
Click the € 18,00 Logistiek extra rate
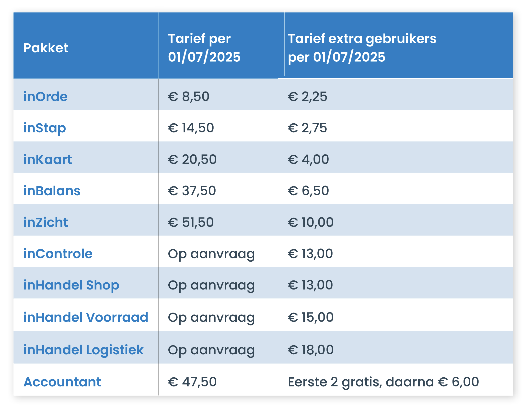[x=311, y=350]
